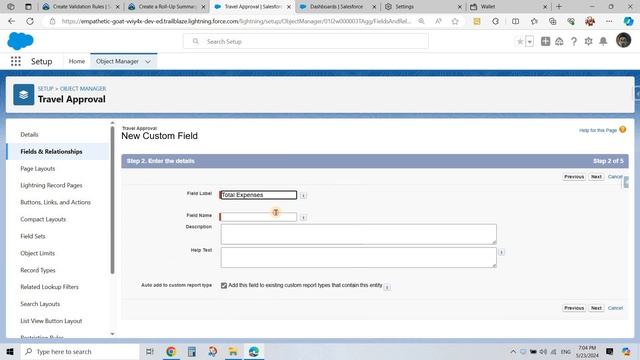Image resolution: width=640 pixels, height=360 pixels.
Task: Click the custom report type info icon
Action: 387,287
